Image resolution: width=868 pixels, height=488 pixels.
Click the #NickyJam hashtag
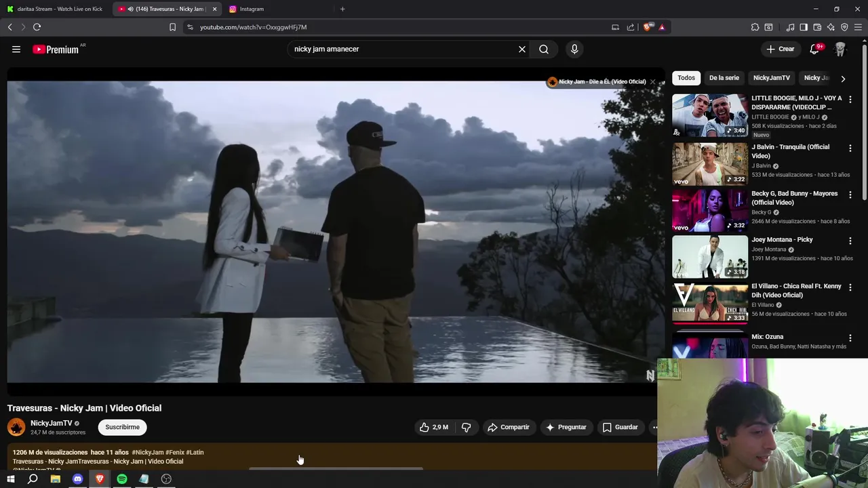(x=148, y=452)
